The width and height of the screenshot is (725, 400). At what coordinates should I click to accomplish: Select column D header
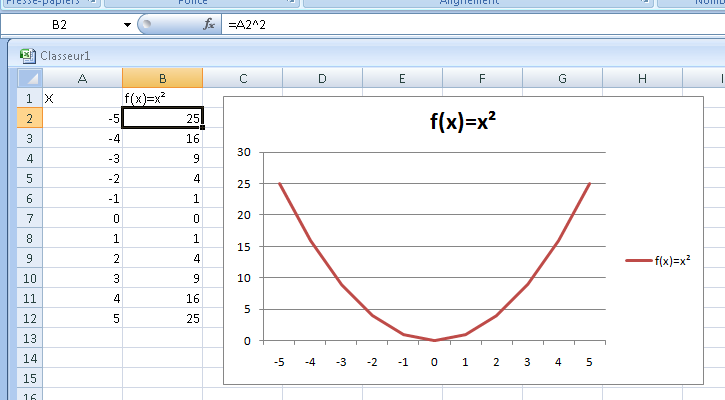(x=322, y=78)
